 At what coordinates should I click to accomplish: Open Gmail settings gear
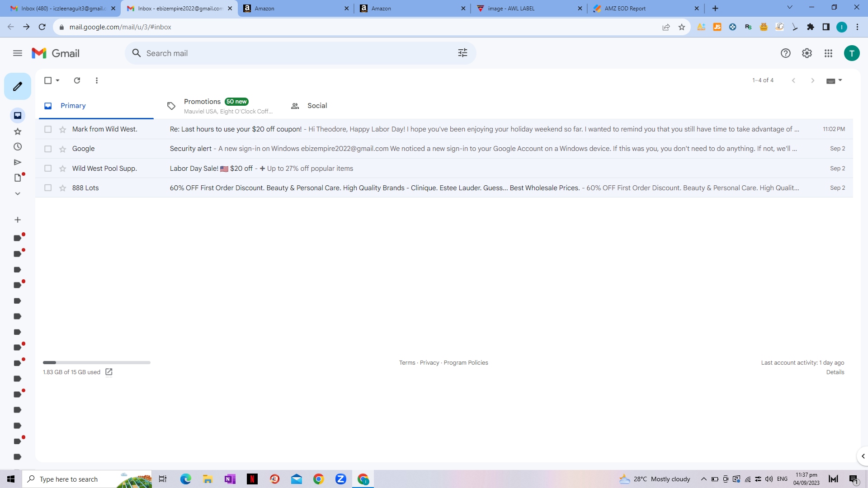[x=807, y=53]
